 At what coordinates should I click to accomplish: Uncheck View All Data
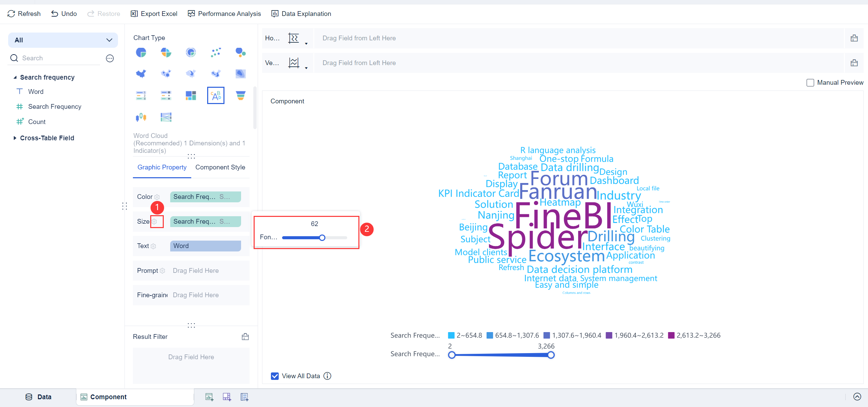(x=274, y=376)
